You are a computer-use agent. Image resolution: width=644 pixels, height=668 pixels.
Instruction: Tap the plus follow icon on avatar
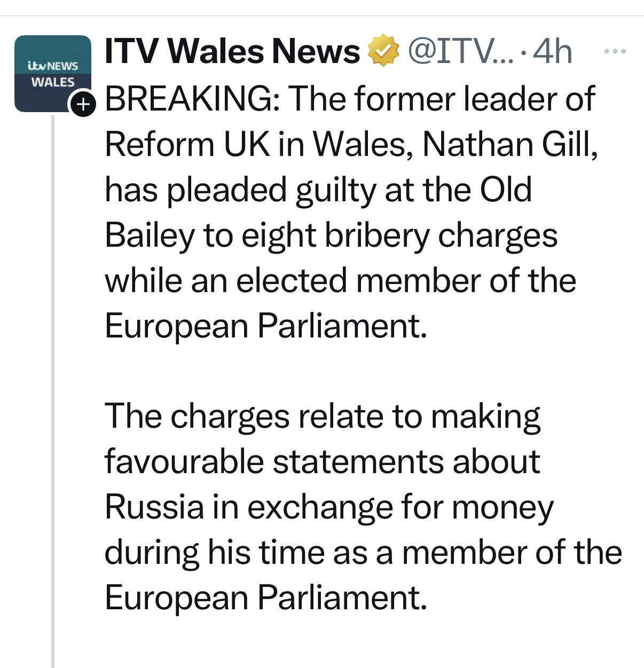[82, 105]
